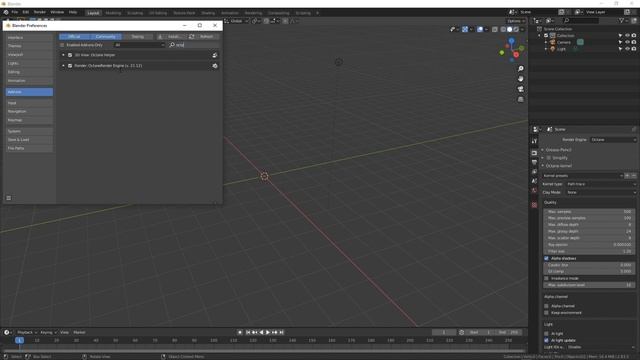640x360 pixels.
Task: Toggle the Octane Helper addon checkbox
Action: [70, 55]
